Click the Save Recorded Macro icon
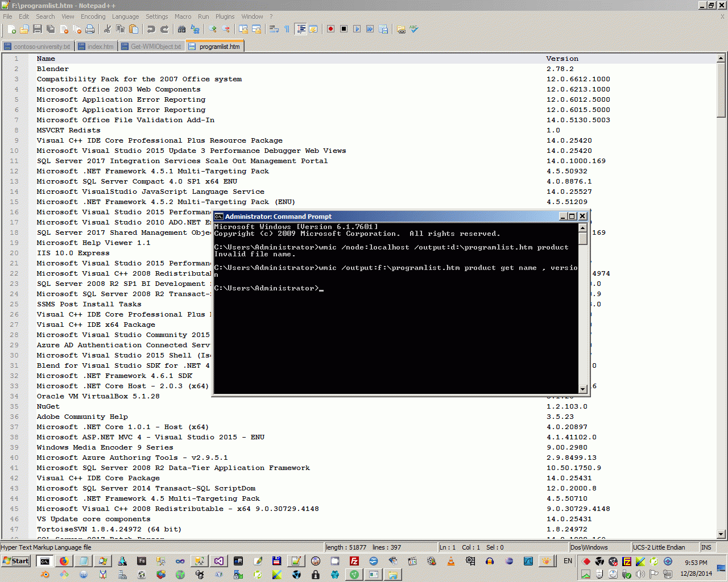Viewport: 728px width, 582px height. coord(383,29)
